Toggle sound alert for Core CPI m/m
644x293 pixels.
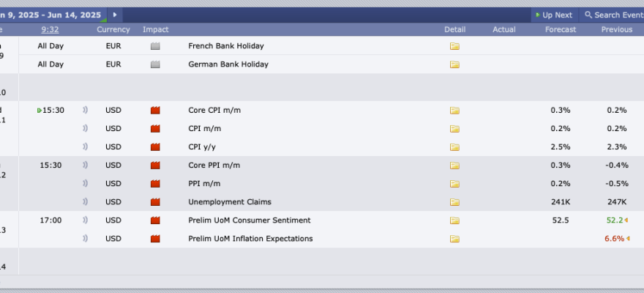coord(85,110)
